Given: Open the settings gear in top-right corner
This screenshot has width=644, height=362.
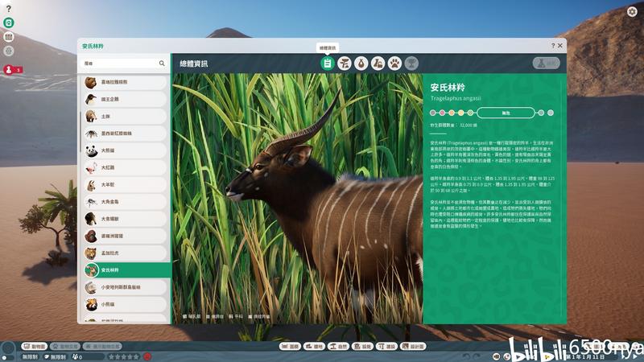Looking at the screenshot, I should (632, 11).
